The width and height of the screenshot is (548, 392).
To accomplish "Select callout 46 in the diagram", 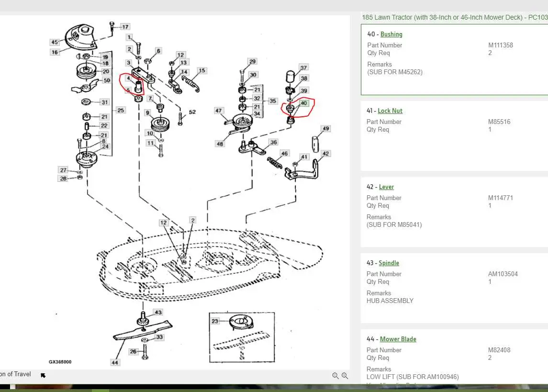I will 284,153.
